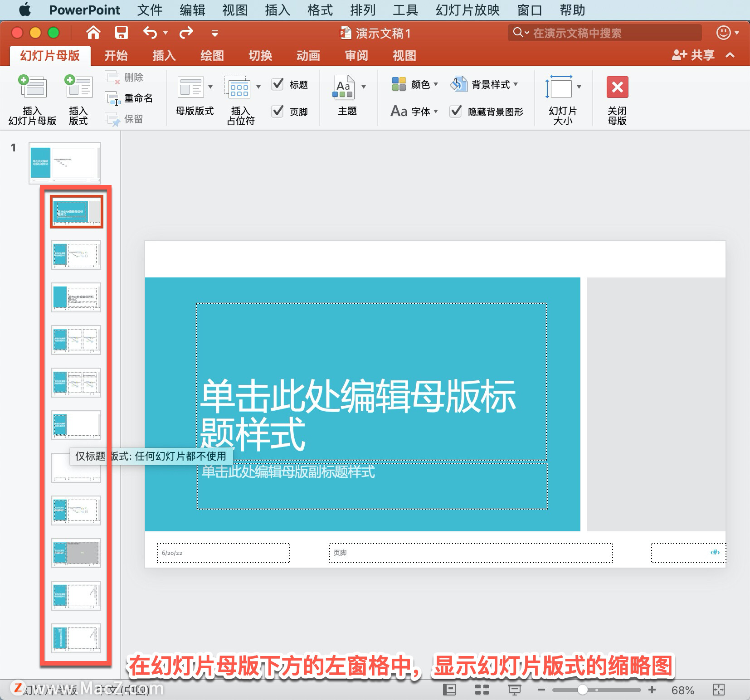Click the Colors (颜色) icon

pos(399,84)
